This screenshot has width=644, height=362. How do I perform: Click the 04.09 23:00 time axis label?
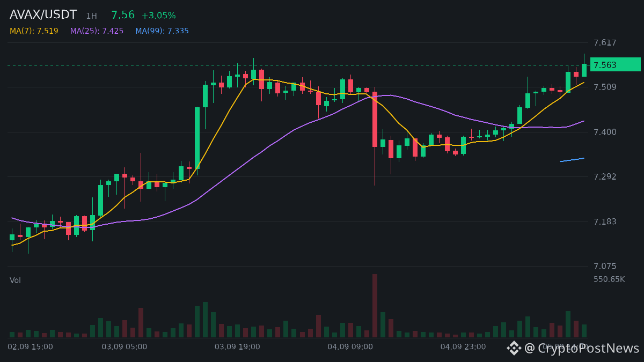point(463,347)
